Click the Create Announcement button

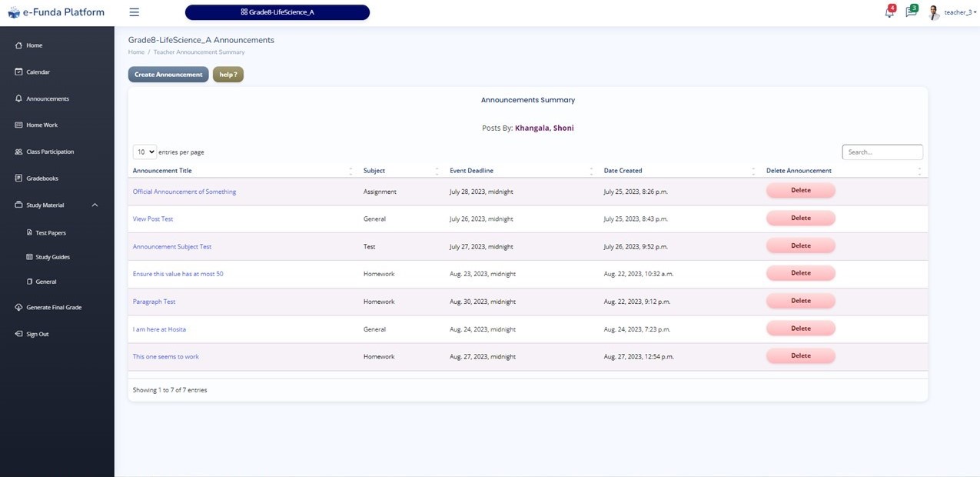pyautogui.click(x=168, y=75)
